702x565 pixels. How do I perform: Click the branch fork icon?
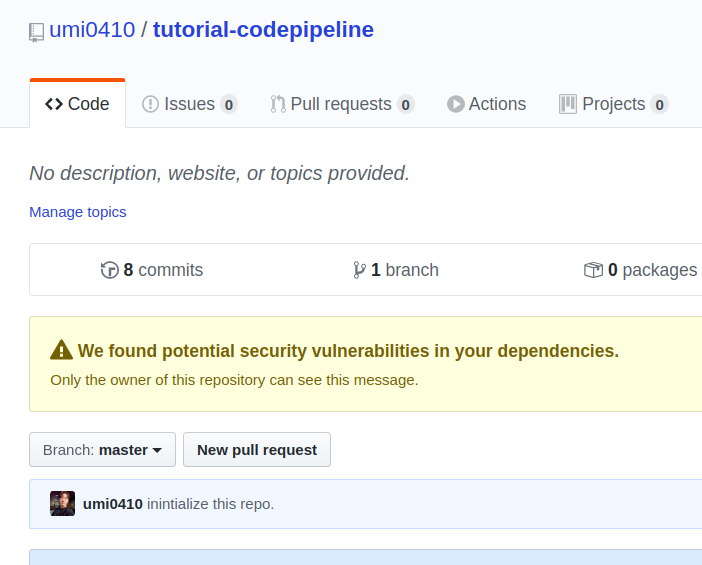point(360,270)
